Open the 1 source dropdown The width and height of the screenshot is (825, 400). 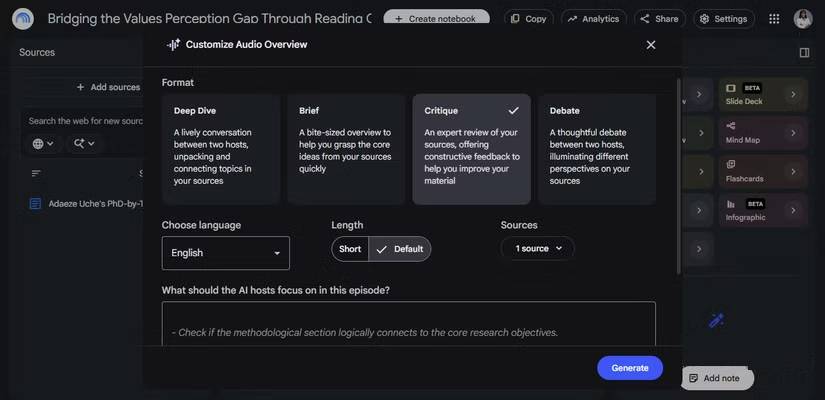tap(538, 248)
